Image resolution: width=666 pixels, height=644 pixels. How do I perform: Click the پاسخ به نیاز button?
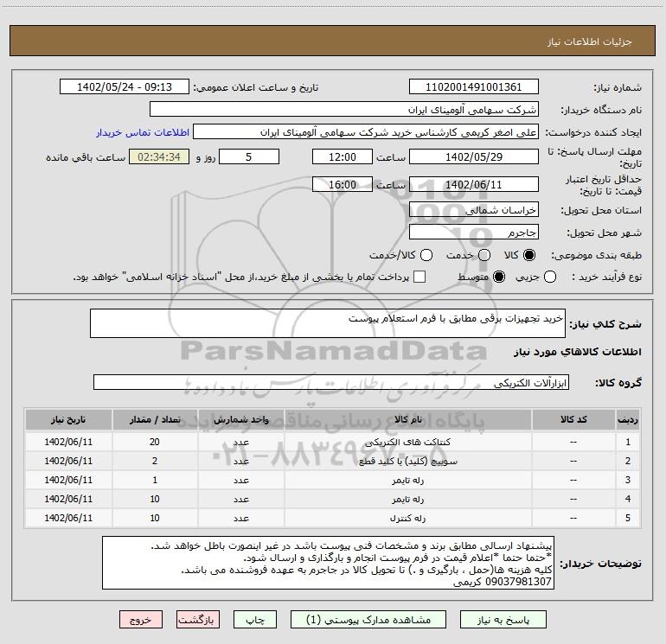(503, 620)
